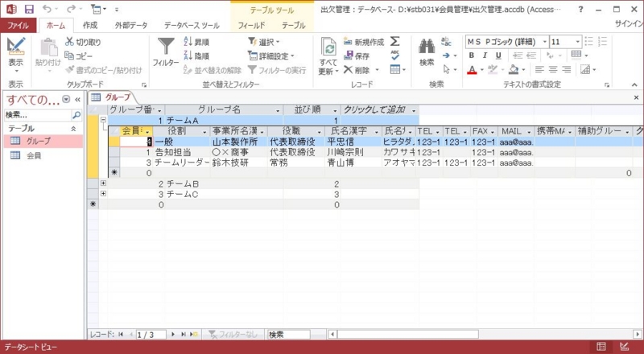Switch to the フィールド tab
644x354 pixels.
(251, 25)
